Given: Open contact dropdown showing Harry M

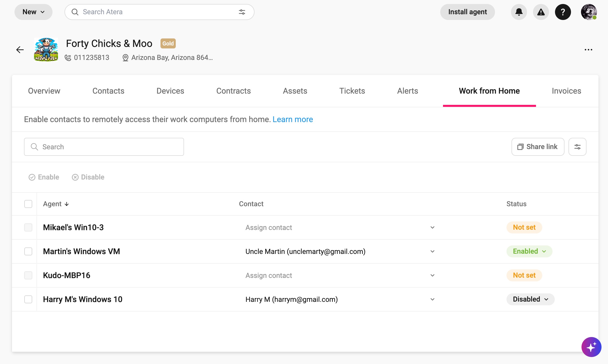Looking at the screenshot, I should (x=340, y=299).
